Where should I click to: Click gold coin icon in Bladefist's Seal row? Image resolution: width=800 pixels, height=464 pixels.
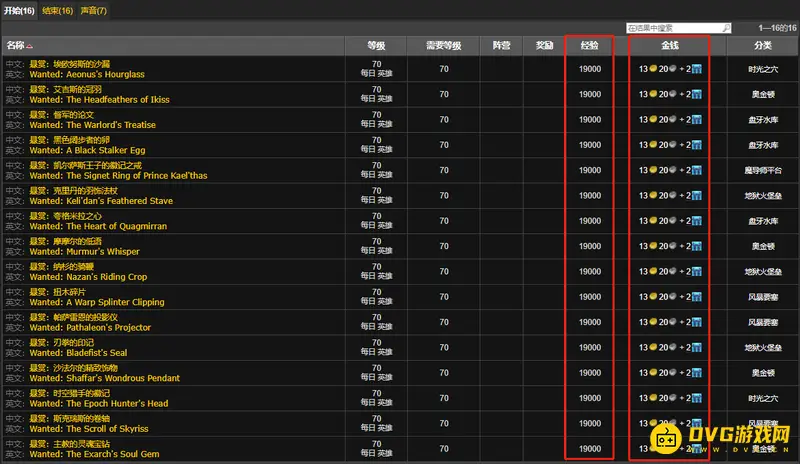[x=653, y=347]
